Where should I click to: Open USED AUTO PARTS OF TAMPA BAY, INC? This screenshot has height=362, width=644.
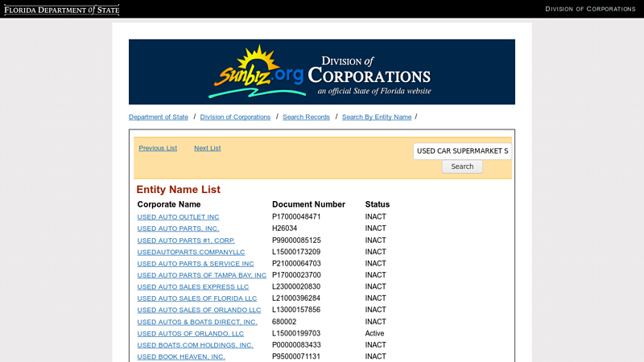coord(202,275)
